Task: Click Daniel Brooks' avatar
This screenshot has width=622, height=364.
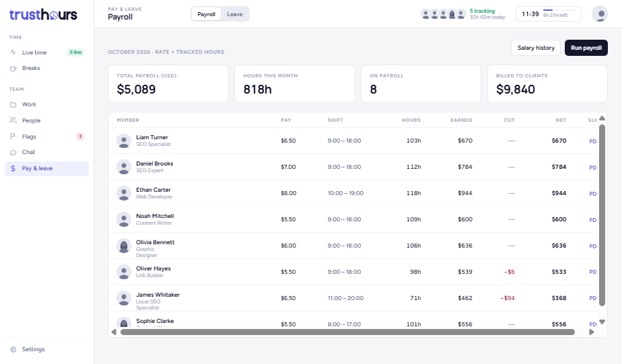Action: [124, 167]
